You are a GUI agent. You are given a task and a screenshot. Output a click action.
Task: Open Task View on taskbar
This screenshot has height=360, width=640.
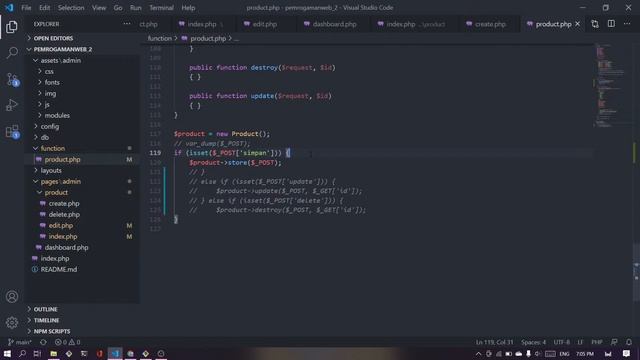[x=37, y=353]
